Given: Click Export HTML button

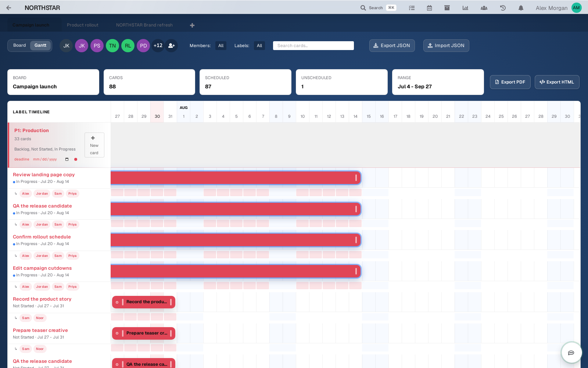Looking at the screenshot, I should click(557, 82).
